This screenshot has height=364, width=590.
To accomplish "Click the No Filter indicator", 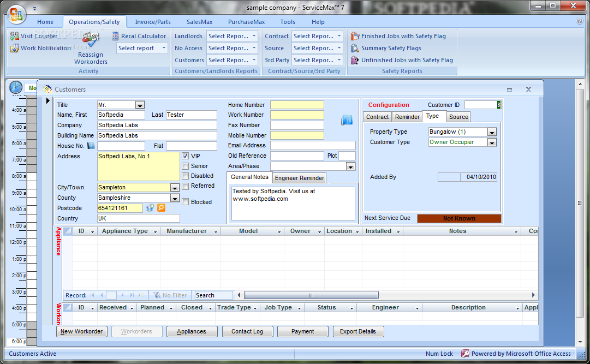I will coord(170,295).
